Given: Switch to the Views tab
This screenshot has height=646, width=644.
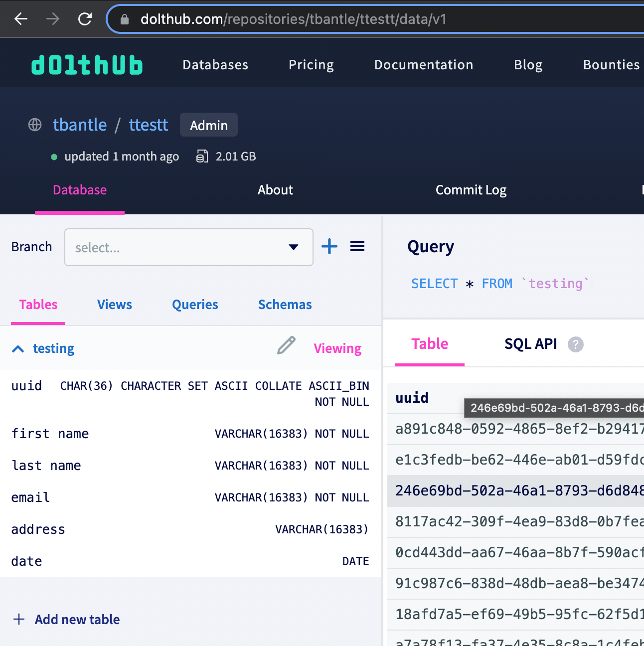Looking at the screenshot, I should 115,305.
